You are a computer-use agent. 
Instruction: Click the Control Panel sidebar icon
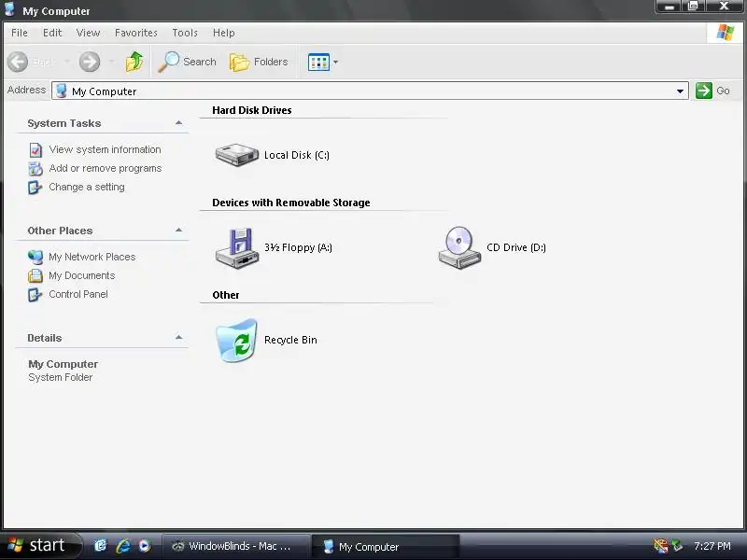35,295
